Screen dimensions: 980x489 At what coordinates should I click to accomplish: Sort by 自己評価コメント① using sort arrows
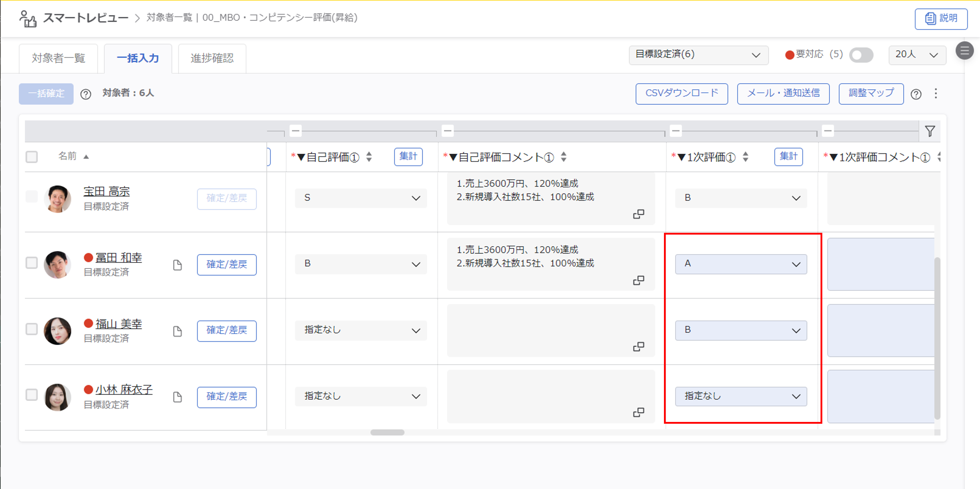click(564, 157)
